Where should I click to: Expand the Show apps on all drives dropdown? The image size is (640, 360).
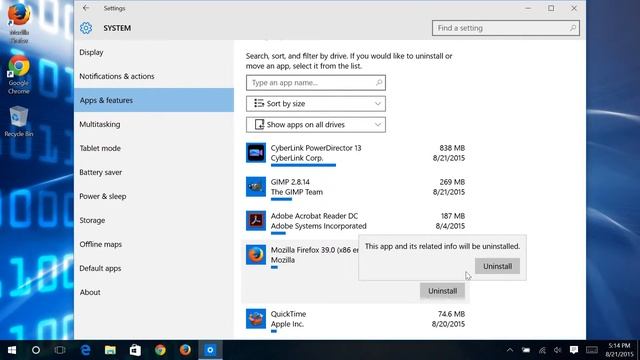pyautogui.click(x=316, y=124)
